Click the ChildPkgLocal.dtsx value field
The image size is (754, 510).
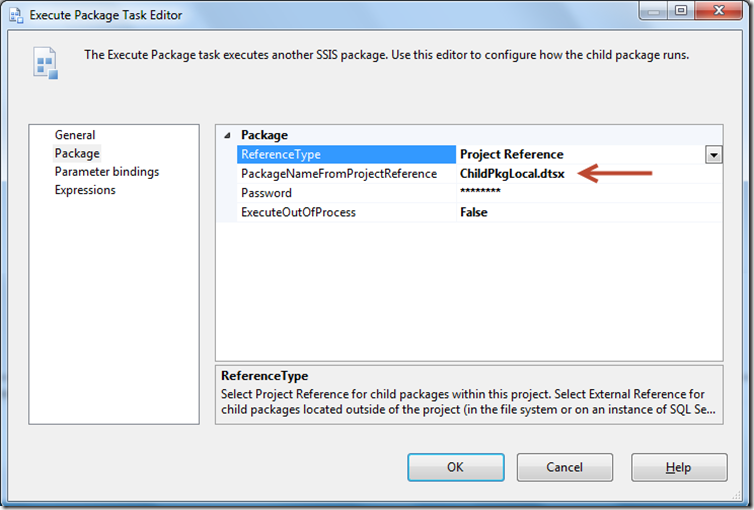coord(512,174)
